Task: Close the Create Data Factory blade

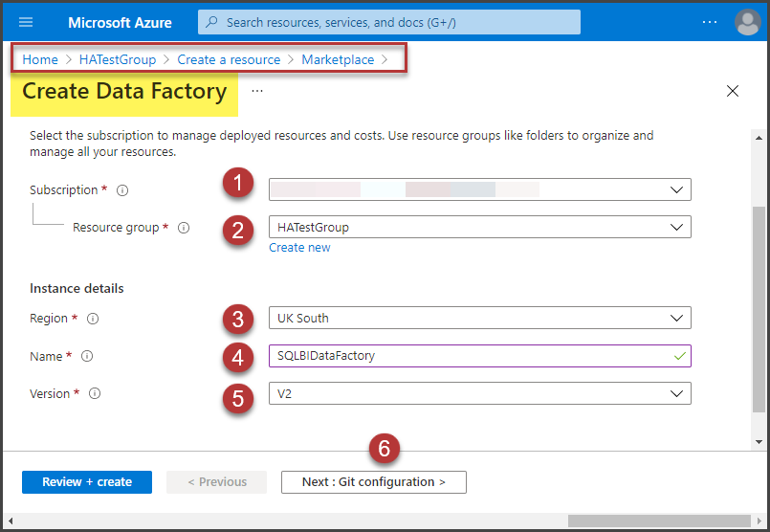Action: point(732,91)
